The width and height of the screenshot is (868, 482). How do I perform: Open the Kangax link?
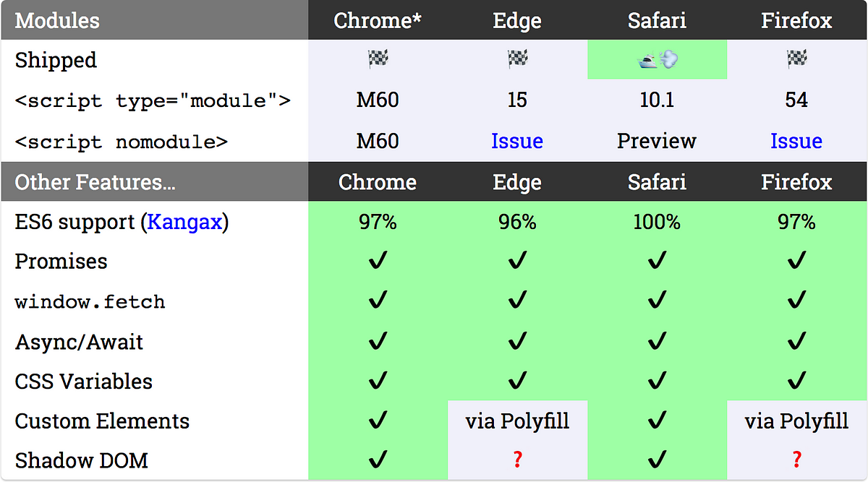(184, 222)
